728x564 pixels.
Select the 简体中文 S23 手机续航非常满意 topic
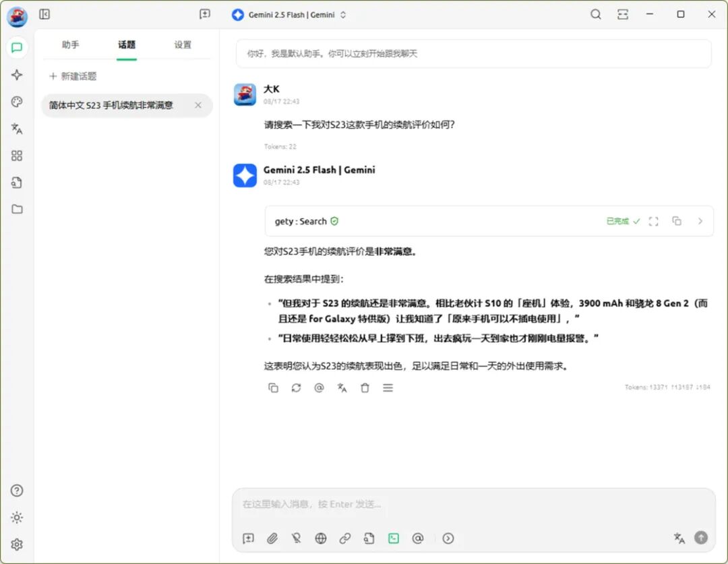point(127,105)
